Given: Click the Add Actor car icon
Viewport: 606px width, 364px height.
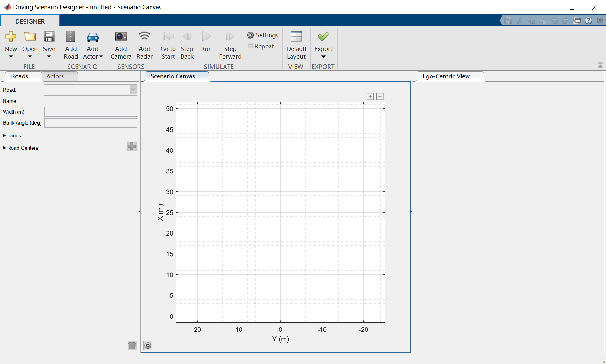Looking at the screenshot, I should coord(92,37).
